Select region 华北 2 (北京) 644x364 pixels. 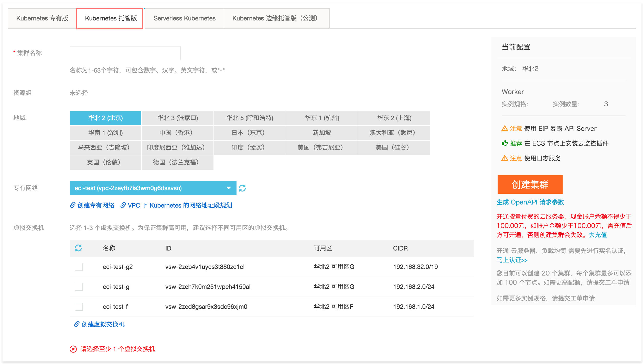point(105,118)
